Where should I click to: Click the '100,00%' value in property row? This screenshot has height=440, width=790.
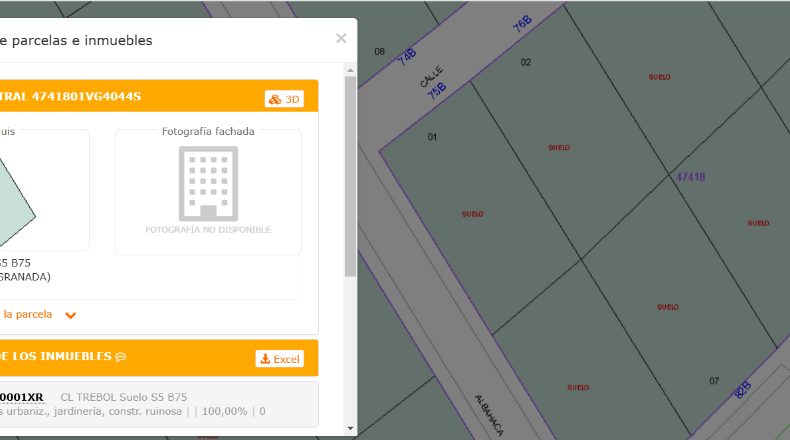pyautogui.click(x=225, y=411)
